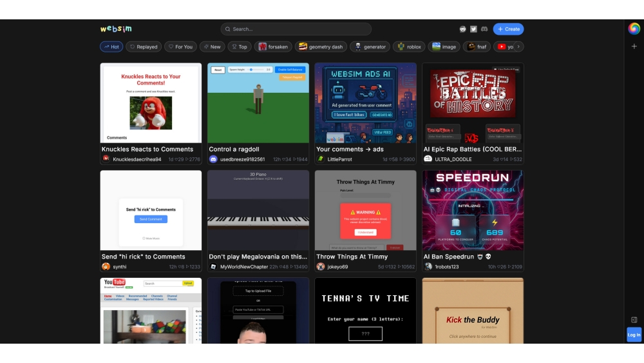
Task: Click LittleParrot's avatar icon
Action: tap(321, 159)
